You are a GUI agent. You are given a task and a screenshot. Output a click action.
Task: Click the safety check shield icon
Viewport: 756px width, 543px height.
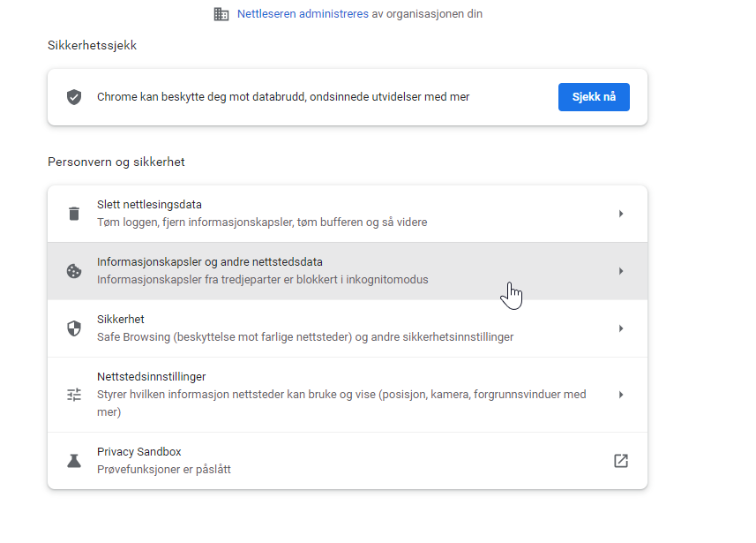click(74, 97)
